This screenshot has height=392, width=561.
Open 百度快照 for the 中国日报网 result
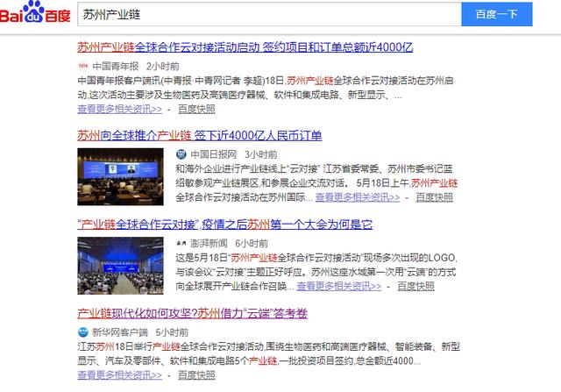click(x=435, y=197)
